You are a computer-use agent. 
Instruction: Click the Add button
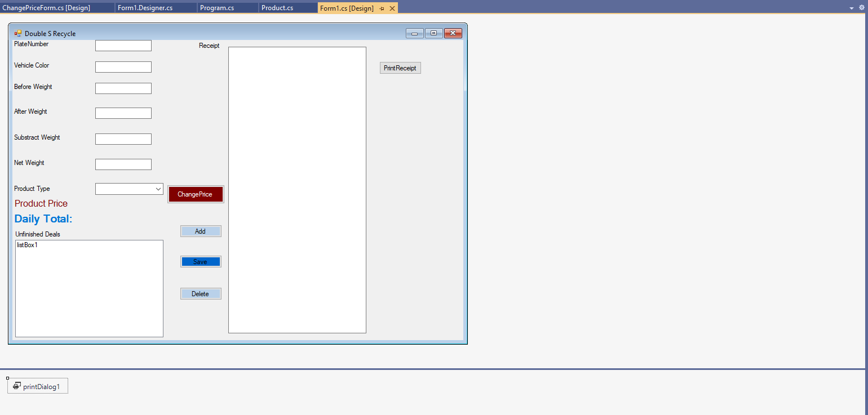click(201, 231)
